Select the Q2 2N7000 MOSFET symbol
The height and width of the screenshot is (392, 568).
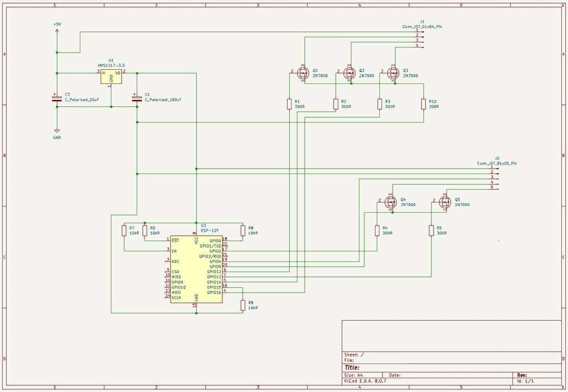tap(349, 73)
